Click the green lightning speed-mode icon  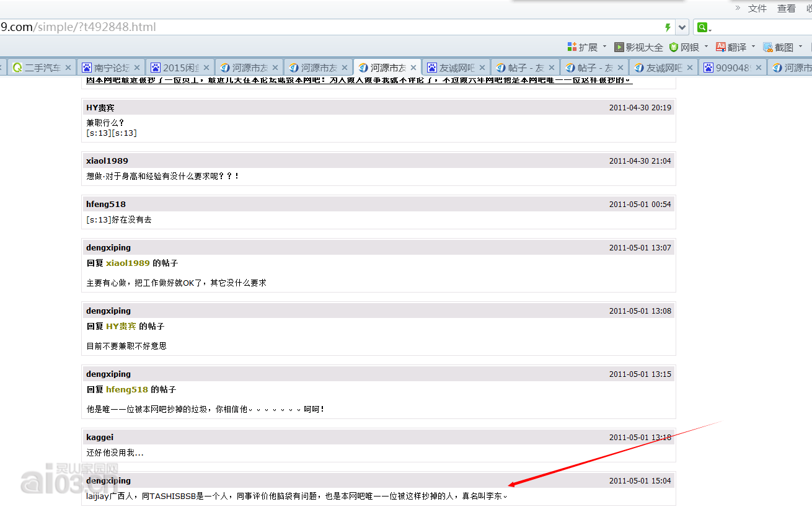[668, 27]
